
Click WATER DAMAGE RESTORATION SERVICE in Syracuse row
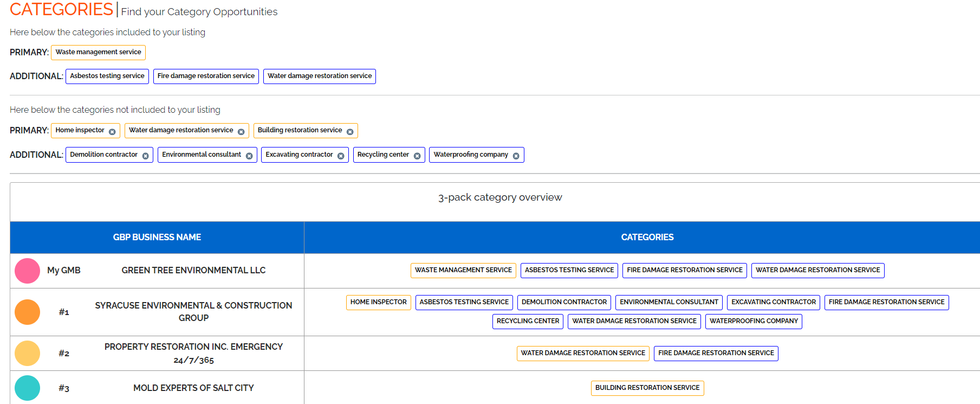click(634, 321)
